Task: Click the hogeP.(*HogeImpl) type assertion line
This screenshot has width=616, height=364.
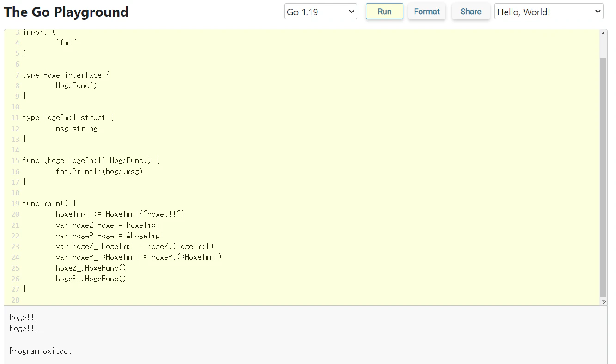Action: pyautogui.click(x=139, y=257)
